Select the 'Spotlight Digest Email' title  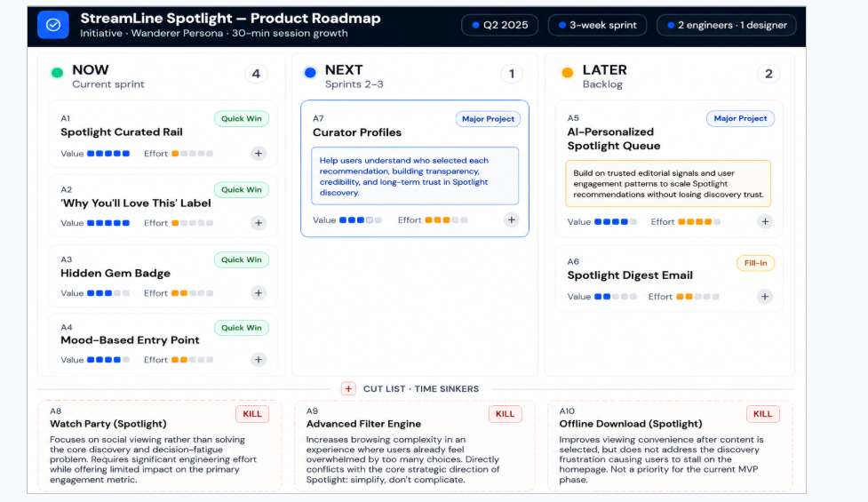[x=630, y=275]
